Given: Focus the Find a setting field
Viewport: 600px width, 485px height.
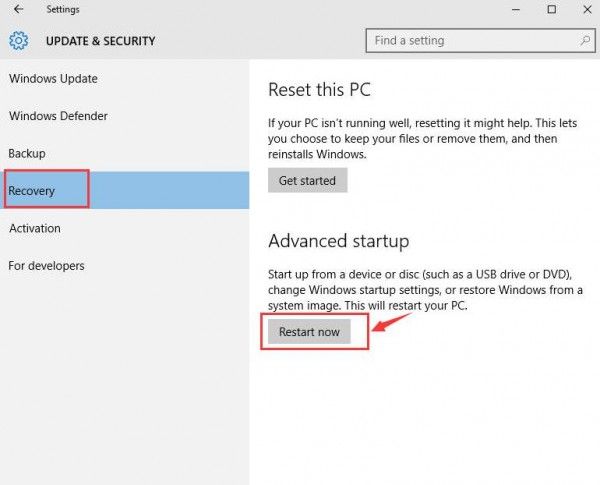Looking at the screenshot, I should pyautogui.click(x=470, y=41).
